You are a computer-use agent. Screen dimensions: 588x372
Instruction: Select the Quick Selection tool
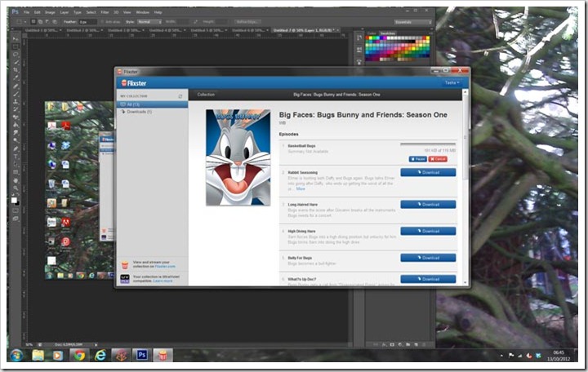tap(16, 63)
